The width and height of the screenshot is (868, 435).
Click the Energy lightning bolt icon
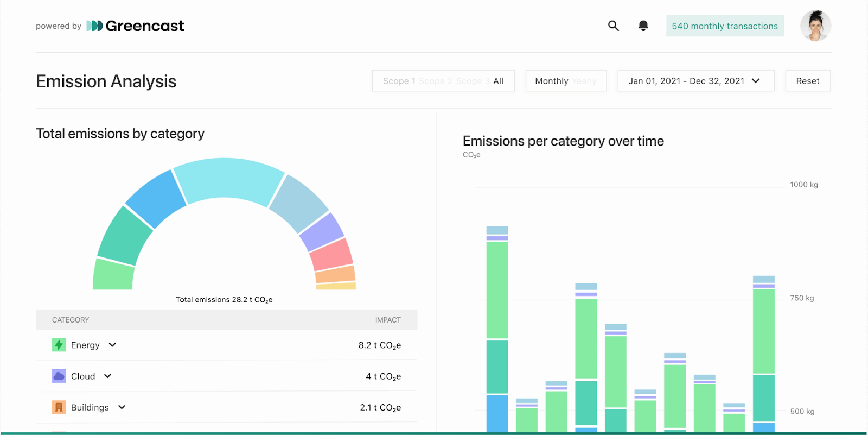tap(59, 345)
